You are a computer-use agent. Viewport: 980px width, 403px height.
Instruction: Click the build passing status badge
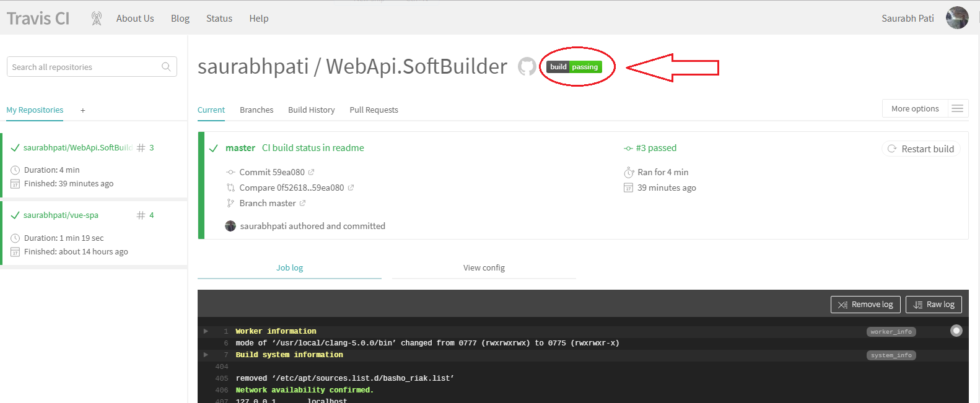point(575,67)
